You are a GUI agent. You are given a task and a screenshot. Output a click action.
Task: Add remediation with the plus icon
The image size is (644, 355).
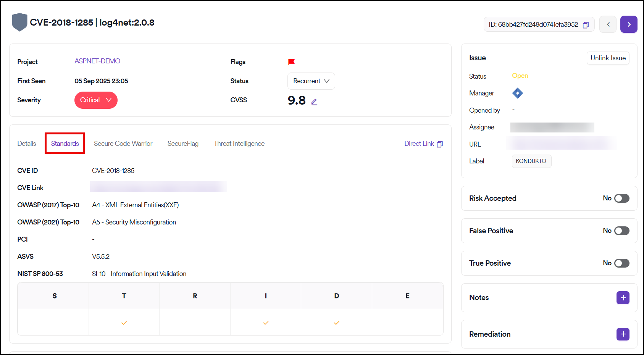click(623, 334)
